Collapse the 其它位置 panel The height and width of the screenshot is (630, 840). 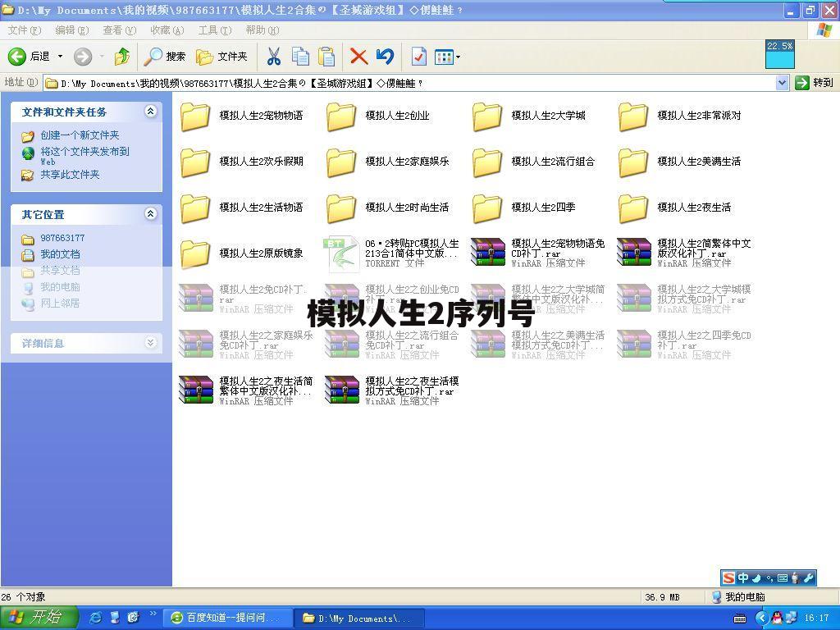(x=151, y=214)
